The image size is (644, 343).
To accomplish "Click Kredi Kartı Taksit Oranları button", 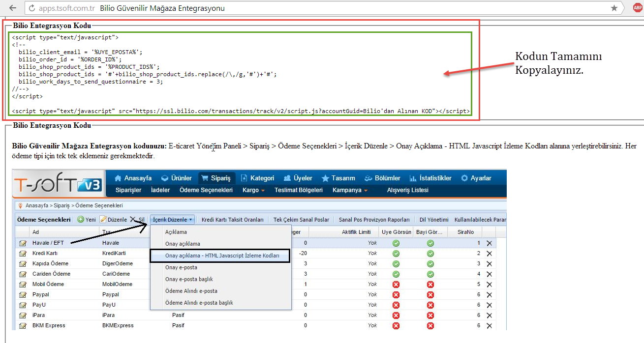I will click(x=233, y=220).
